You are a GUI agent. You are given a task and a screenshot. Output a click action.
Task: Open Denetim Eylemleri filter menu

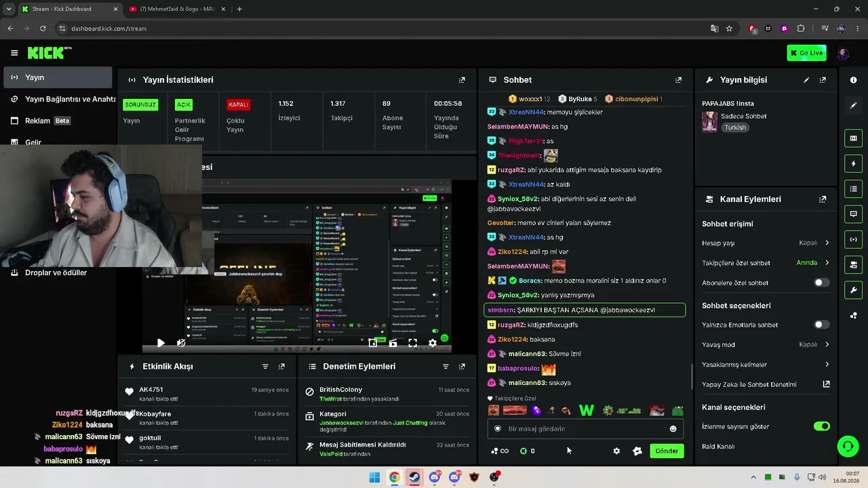click(446, 367)
